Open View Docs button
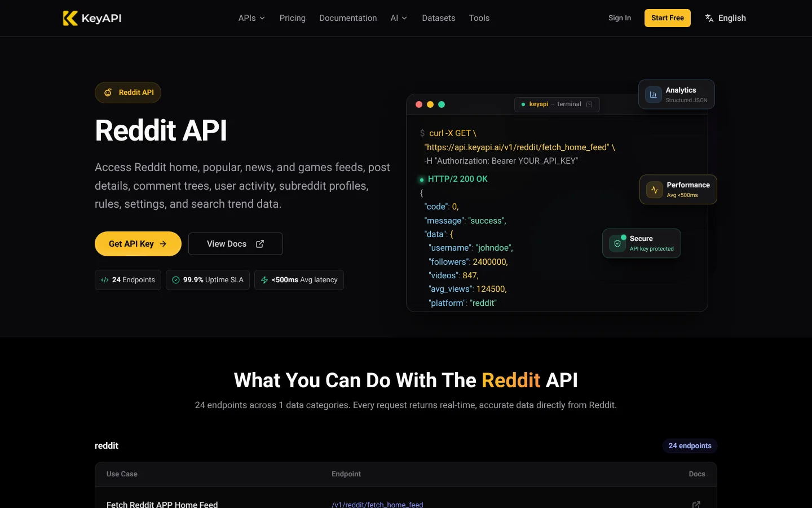Image resolution: width=812 pixels, height=508 pixels. tap(236, 244)
